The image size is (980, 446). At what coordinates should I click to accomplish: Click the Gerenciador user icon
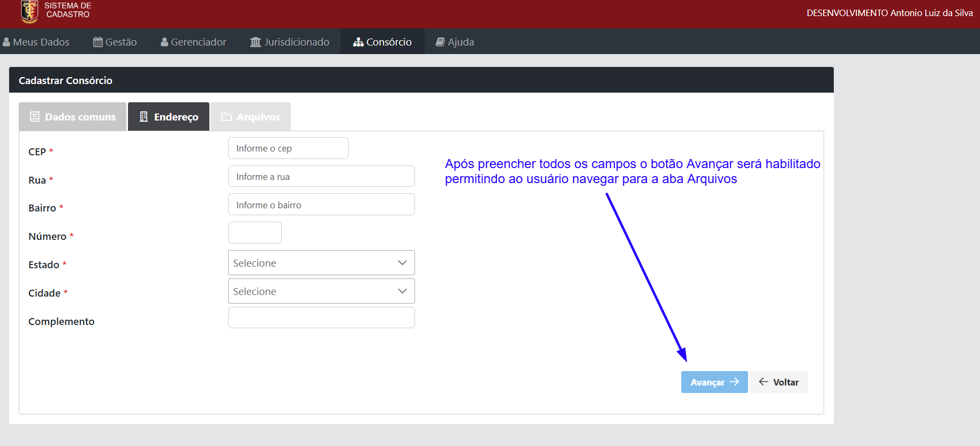164,42
